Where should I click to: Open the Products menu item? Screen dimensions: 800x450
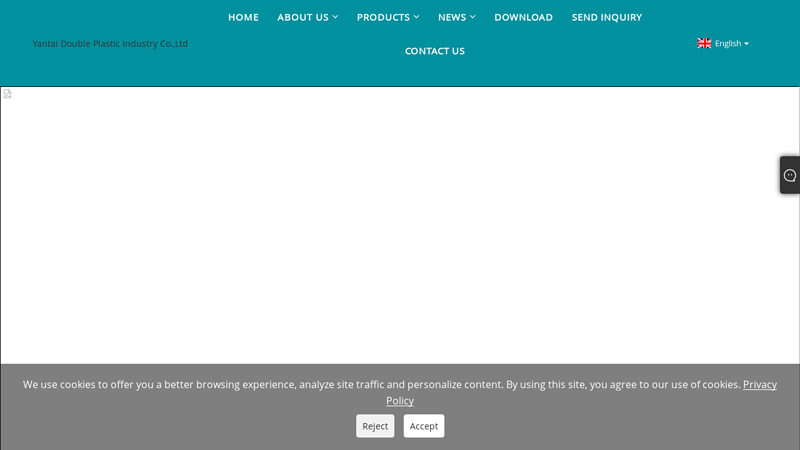pyautogui.click(x=383, y=17)
